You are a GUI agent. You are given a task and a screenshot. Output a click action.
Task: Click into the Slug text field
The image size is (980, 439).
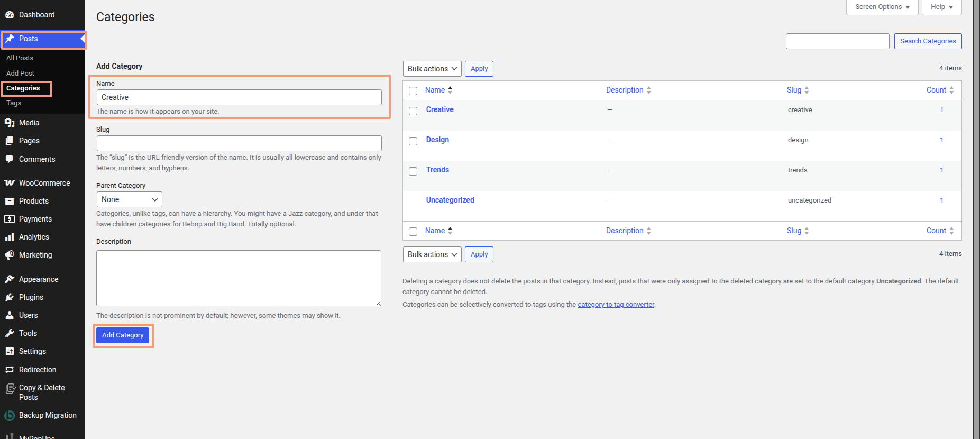point(239,143)
